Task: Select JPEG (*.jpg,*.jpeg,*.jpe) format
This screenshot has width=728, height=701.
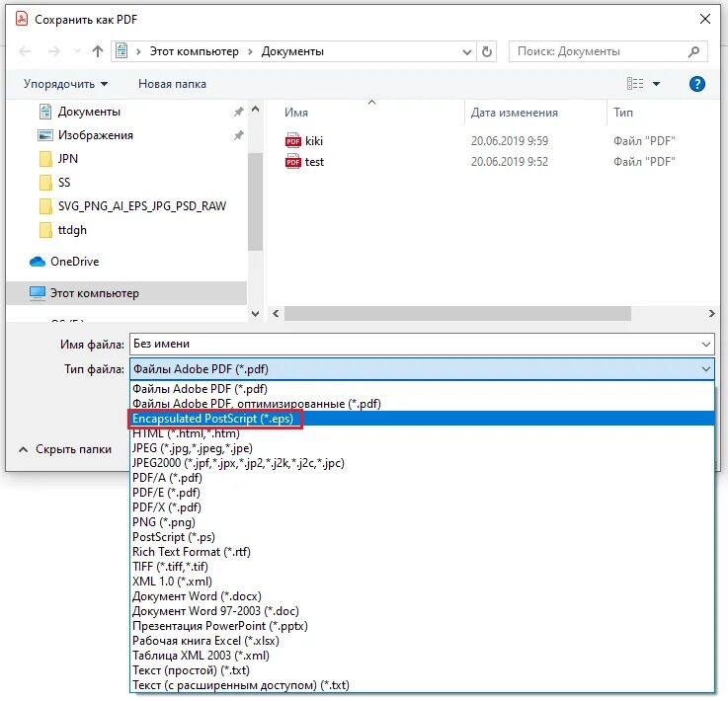Action: (x=422, y=448)
